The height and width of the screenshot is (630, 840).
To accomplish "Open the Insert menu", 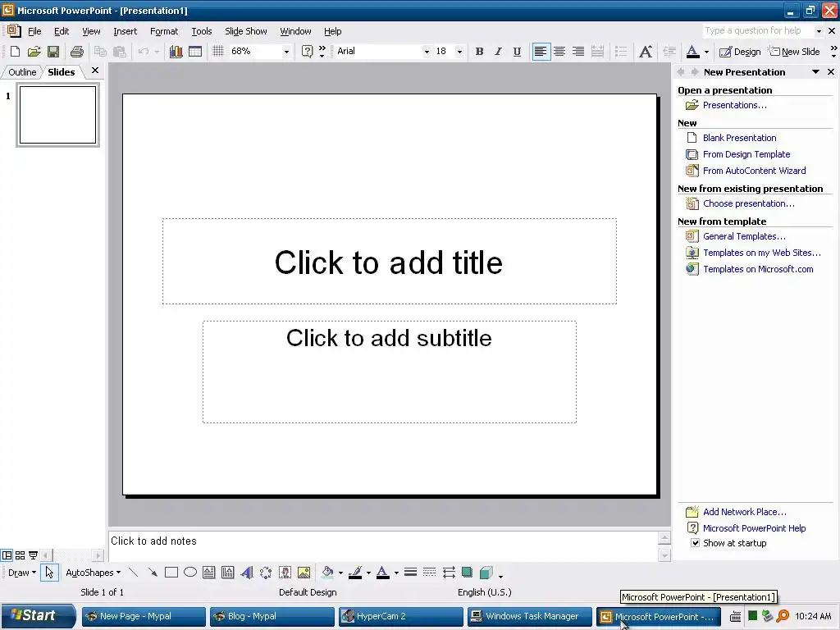I will point(125,31).
